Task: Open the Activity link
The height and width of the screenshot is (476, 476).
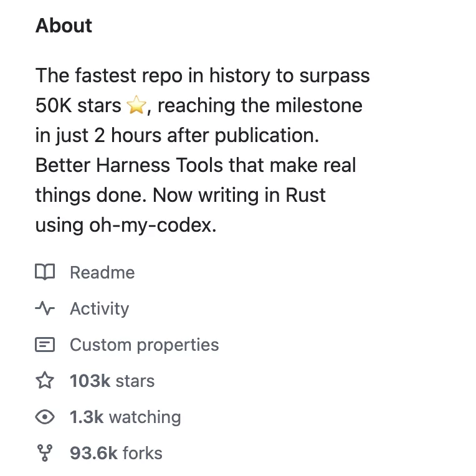Action: [x=99, y=308]
